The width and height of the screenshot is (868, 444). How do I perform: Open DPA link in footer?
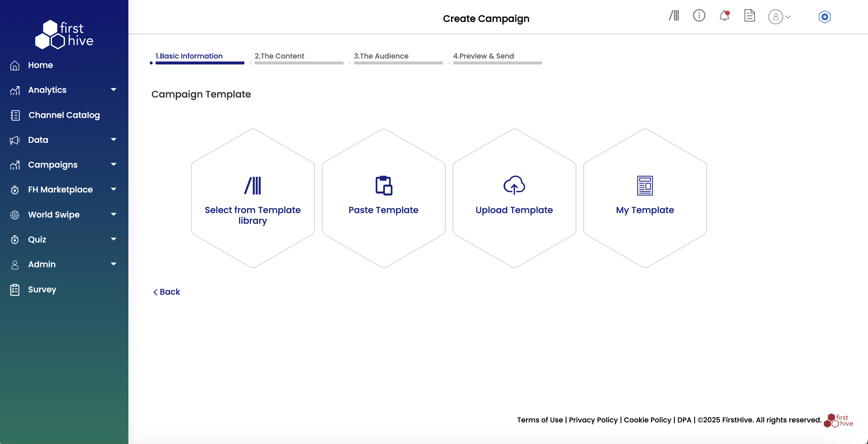tap(684, 420)
